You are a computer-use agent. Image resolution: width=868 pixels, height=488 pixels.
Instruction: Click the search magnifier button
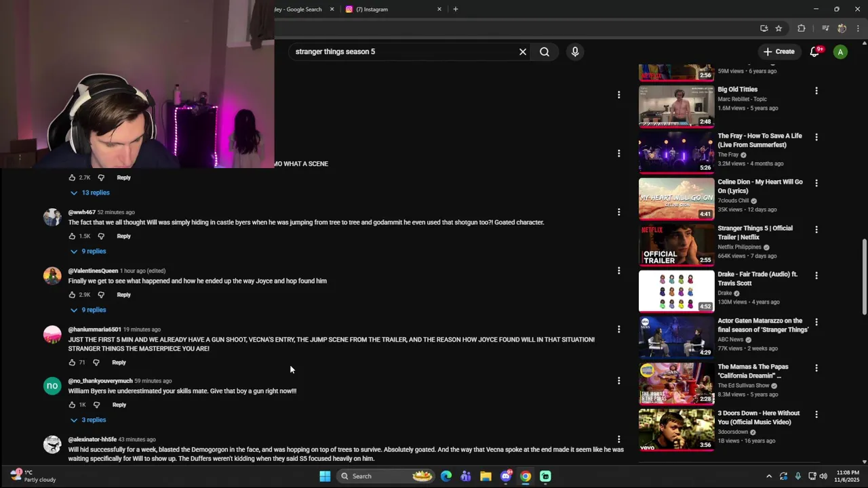click(545, 52)
